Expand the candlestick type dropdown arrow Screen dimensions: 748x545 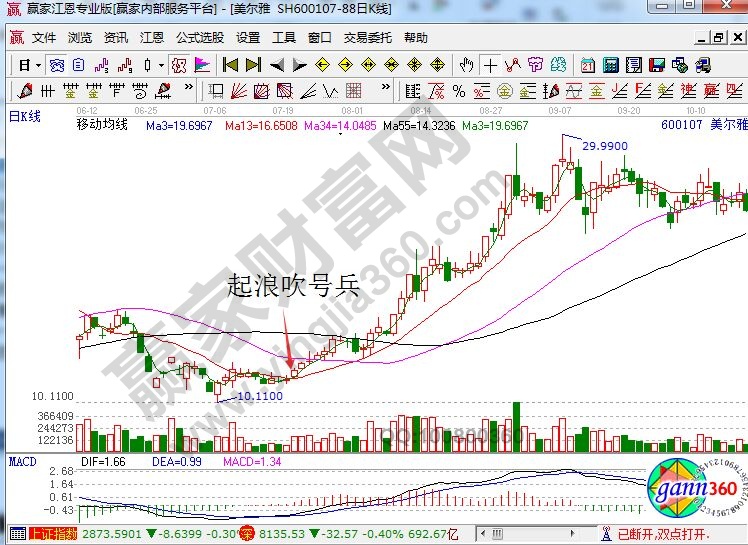tap(161, 65)
